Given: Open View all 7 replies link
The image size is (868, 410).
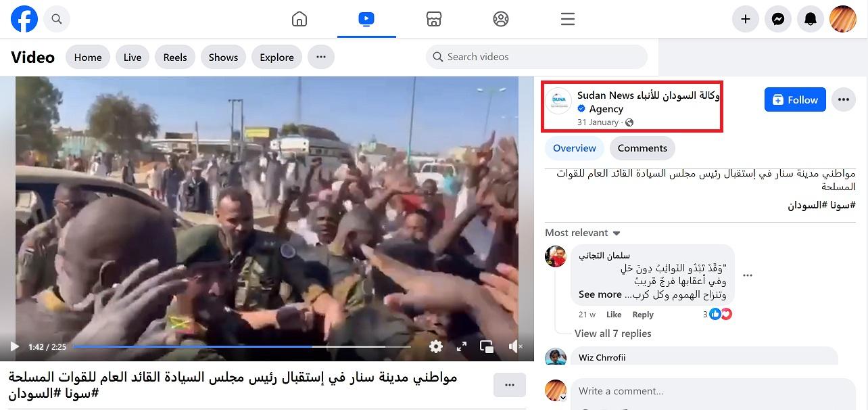Looking at the screenshot, I should pyautogui.click(x=612, y=334).
